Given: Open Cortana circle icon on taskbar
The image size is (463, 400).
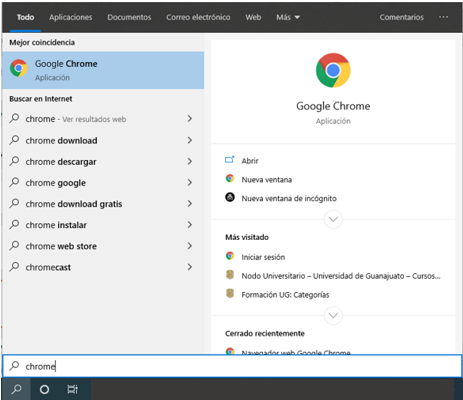Looking at the screenshot, I should pos(44,389).
